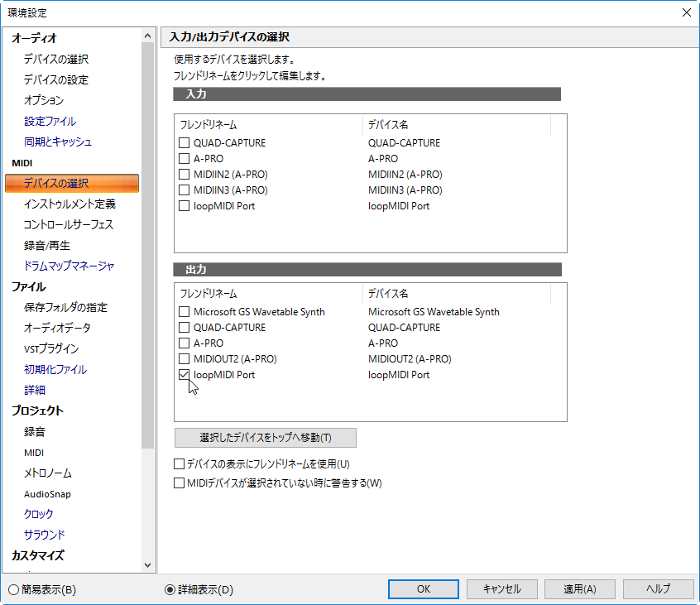Tick the MIDIIN3 (A-PRO) checkbox
700x605 pixels.
coord(184,190)
